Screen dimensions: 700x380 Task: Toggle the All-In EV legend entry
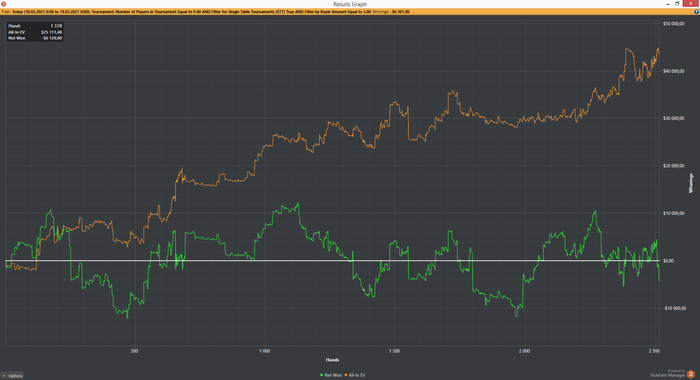[x=355, y=375]
